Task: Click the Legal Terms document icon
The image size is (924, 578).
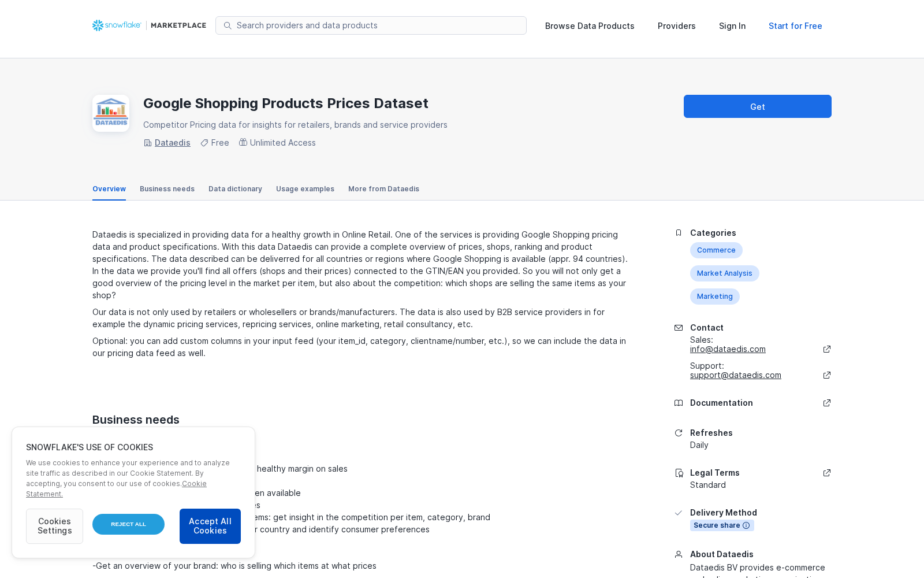Action: (679, 473)
